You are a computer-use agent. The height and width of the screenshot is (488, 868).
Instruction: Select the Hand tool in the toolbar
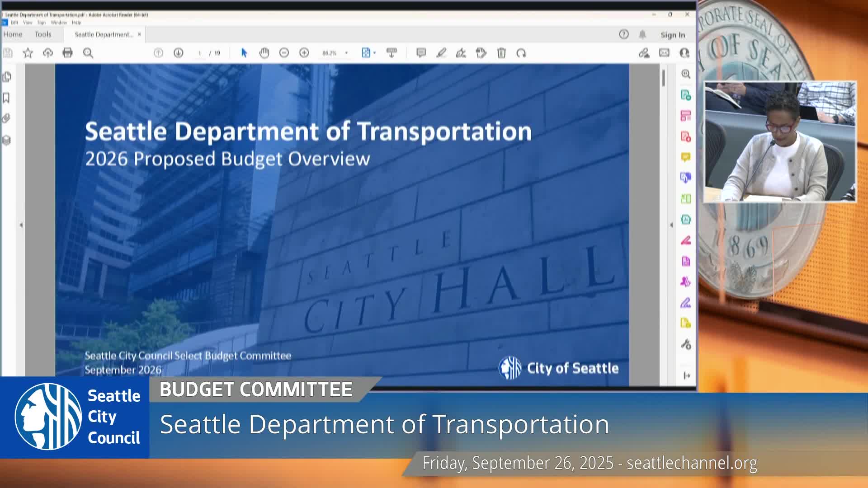click(264, 53)
